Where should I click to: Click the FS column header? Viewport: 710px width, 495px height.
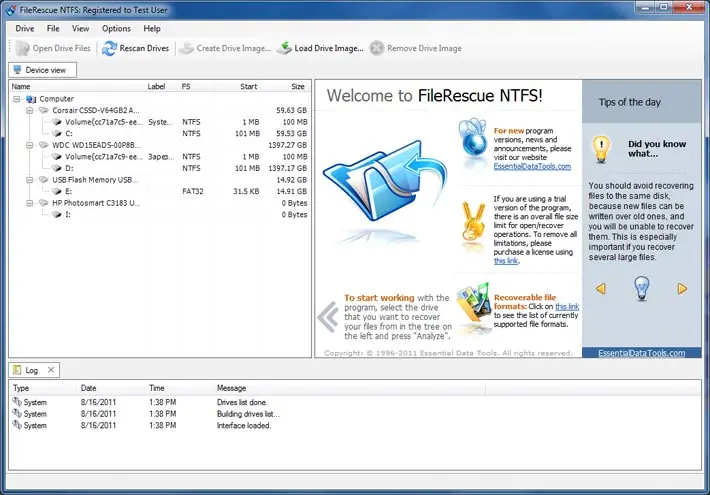coord(186,87)
